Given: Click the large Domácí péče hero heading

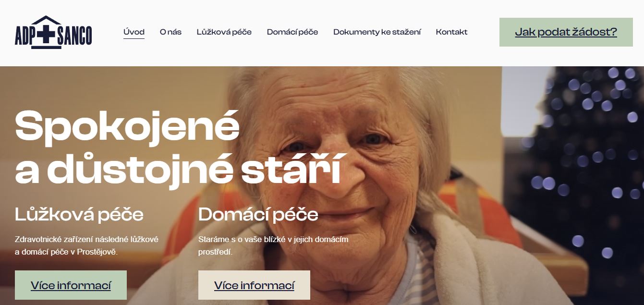Looking at the screenshot, I should [x=258, y=214].
